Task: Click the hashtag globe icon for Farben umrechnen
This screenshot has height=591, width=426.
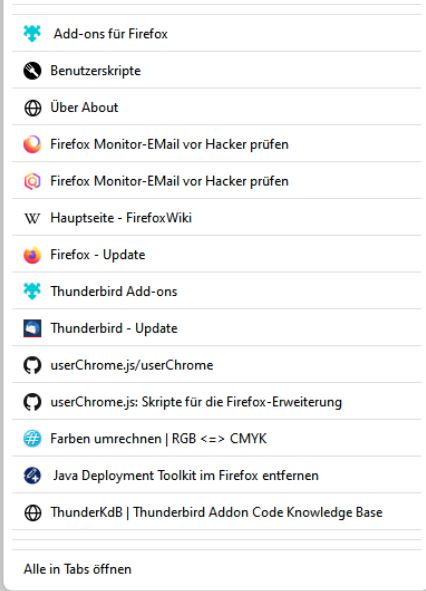Action: (32, 439)
